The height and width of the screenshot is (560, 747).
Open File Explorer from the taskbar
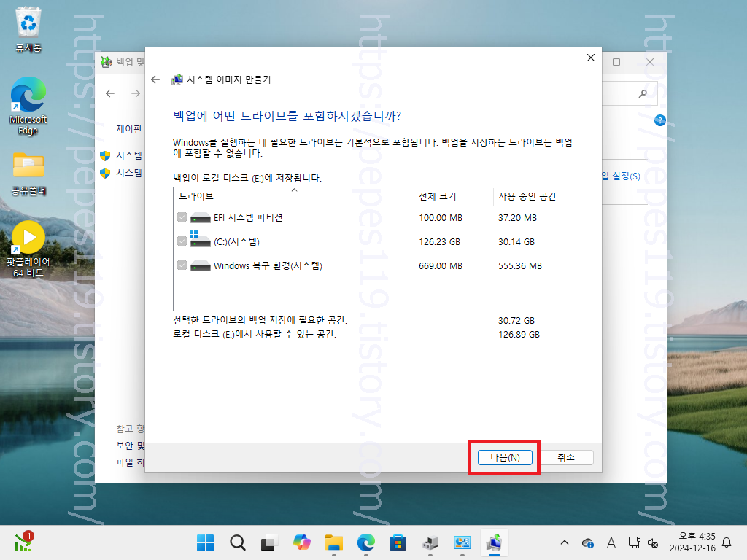pos(334,542)
